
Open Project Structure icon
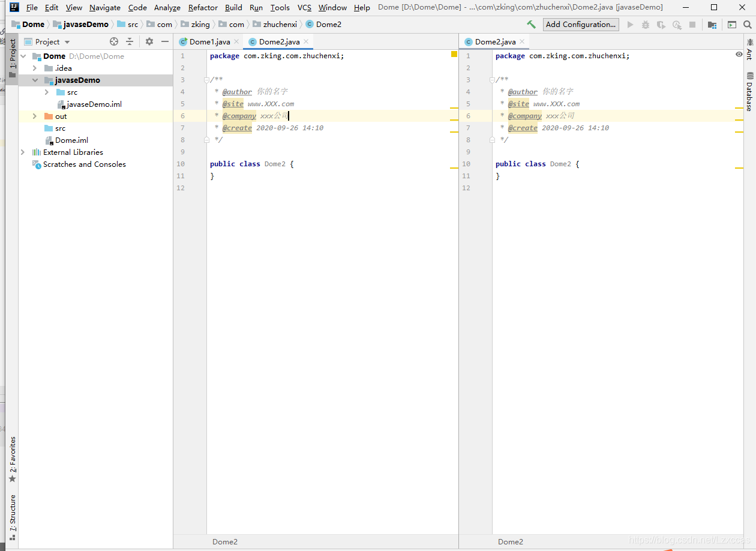point(712,25)
